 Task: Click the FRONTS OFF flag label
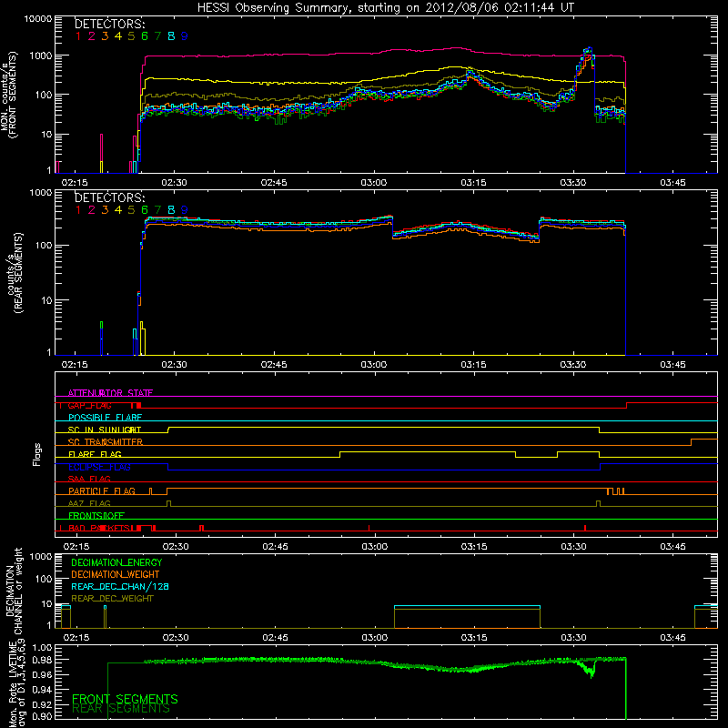click(x=96, y=515)
